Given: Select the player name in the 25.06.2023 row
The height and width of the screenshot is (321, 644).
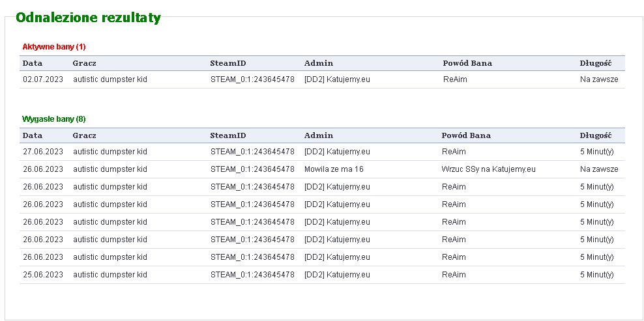Looking at the screenshot, I should point(110,275).
